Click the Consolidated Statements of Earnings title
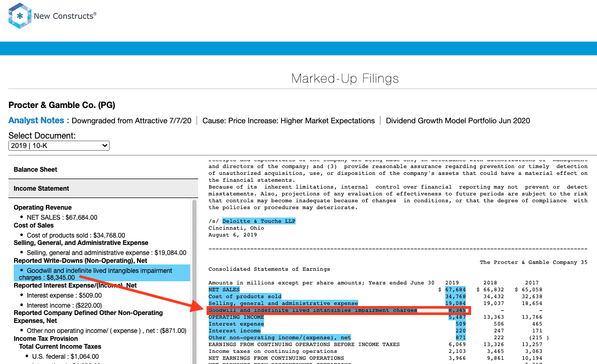 269,269
